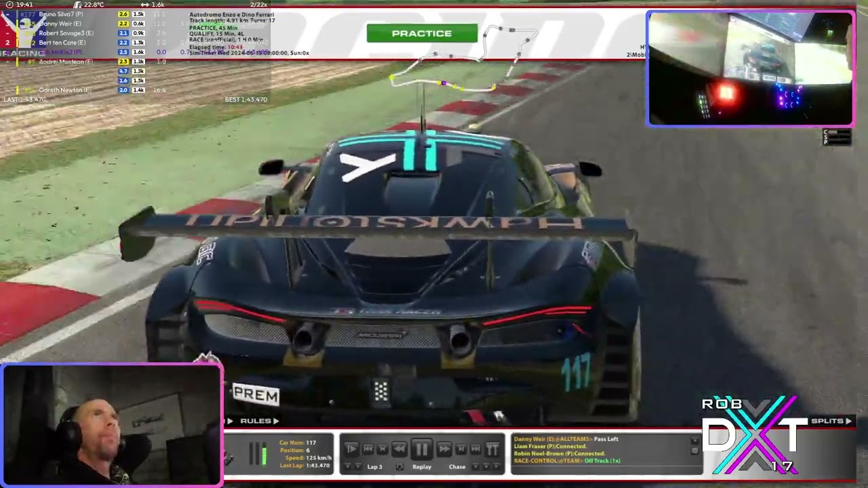Select next lap arrow beside Lap 3
This screenshot has height=488, width=868.
[x=358, y=466]
